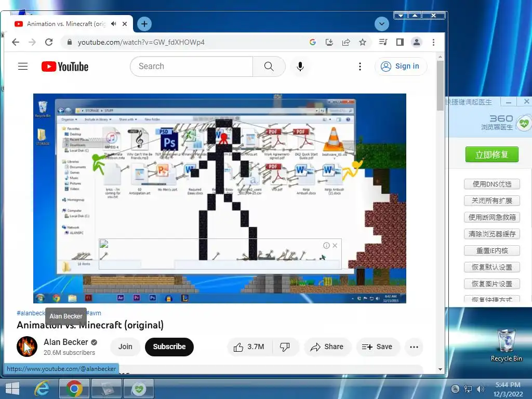Viewport: 532px width, 399px height.
Task: Open YouTube settings three-dot menu
Action: pyautogui.click(x=360, y=66)
